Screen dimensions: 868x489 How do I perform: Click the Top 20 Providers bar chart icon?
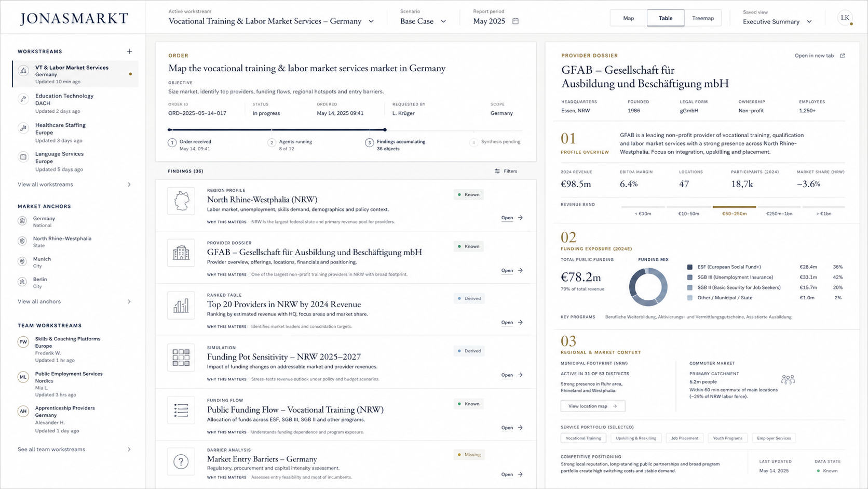[181, 306]
